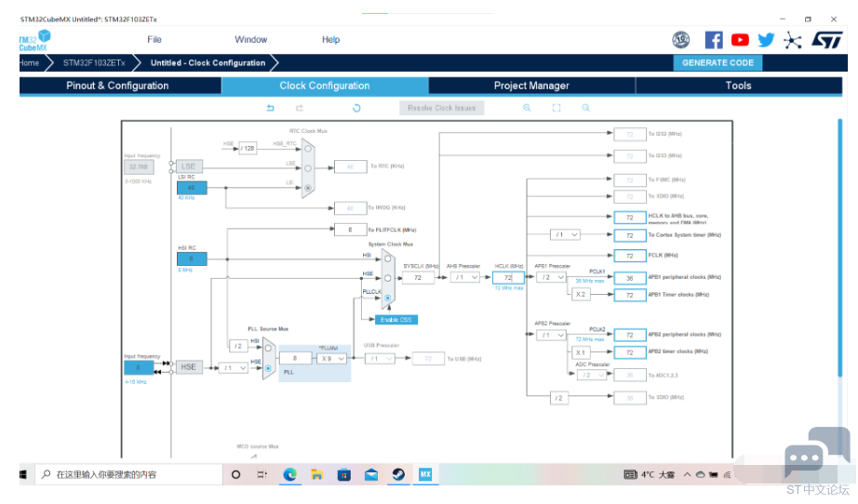Click the Untitled - Clock Configuration breadcrumb
Viewport: 858px width, 504px height.
208,63
